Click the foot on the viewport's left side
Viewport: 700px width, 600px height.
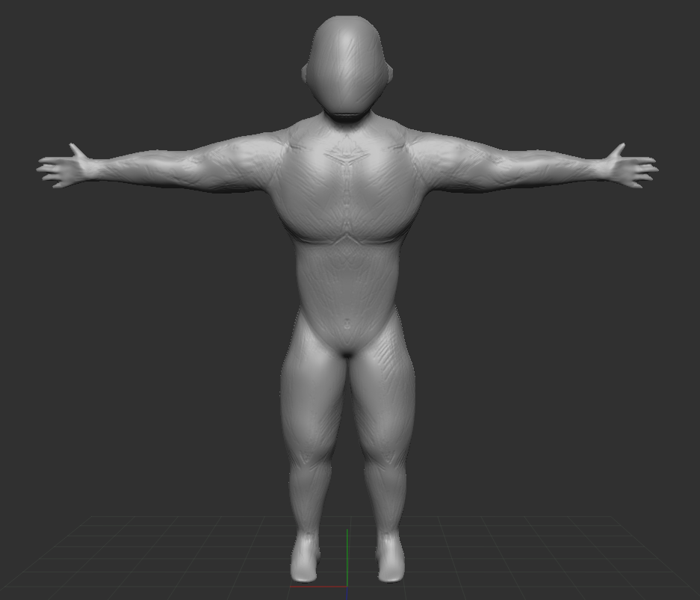pos(306,562)
